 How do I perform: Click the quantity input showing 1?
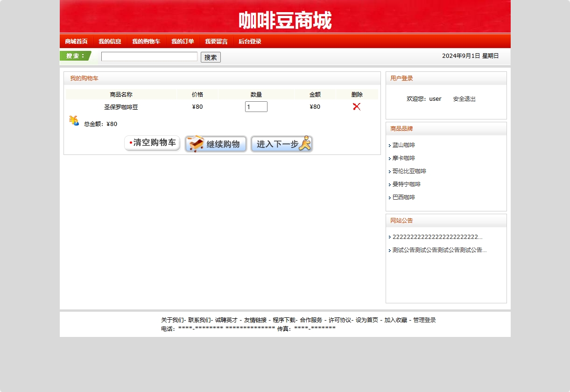(x=256, y=106)
